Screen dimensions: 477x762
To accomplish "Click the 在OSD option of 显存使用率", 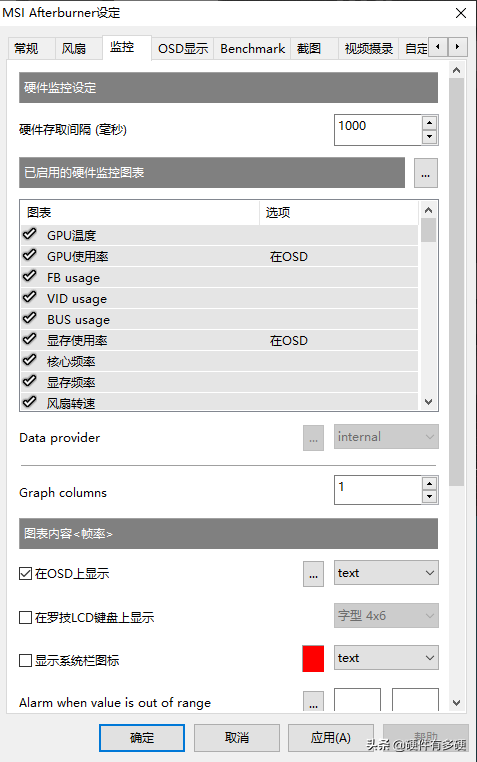I will pyautogui.click(x=289, y=341).
